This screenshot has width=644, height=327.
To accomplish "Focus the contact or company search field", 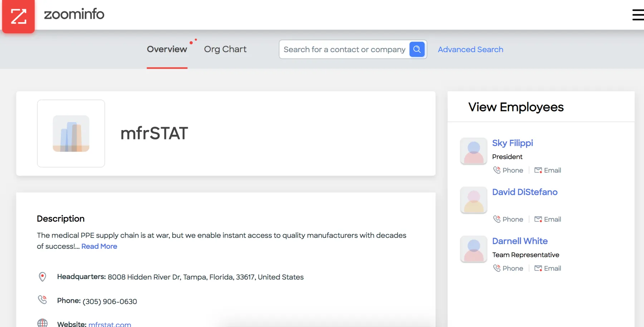I will (x=344, y=49).
